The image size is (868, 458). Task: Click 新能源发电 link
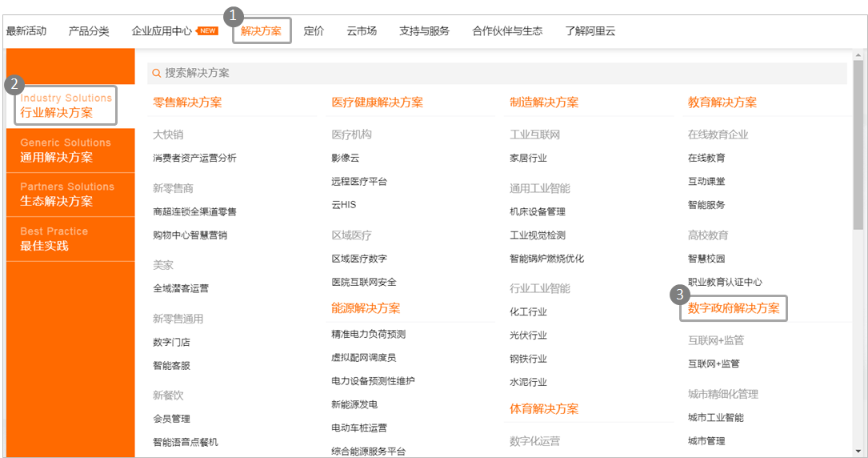[354, 404]
